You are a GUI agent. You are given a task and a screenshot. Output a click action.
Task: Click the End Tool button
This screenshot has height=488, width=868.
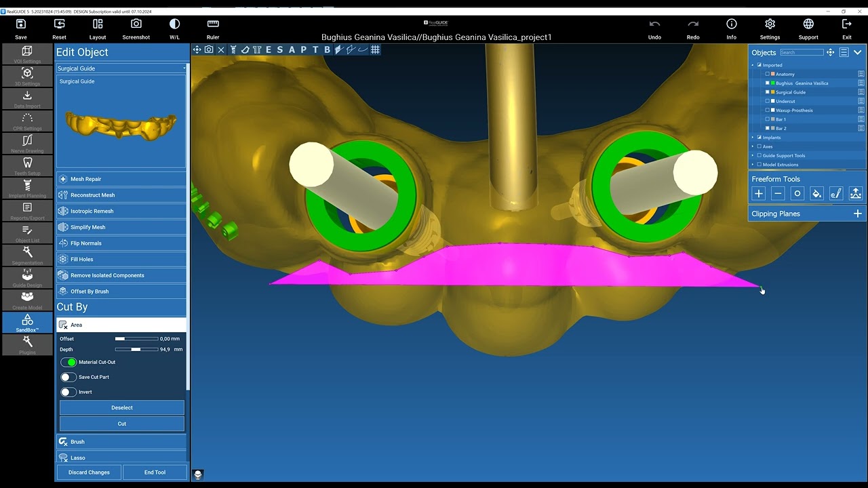[155, 472]
